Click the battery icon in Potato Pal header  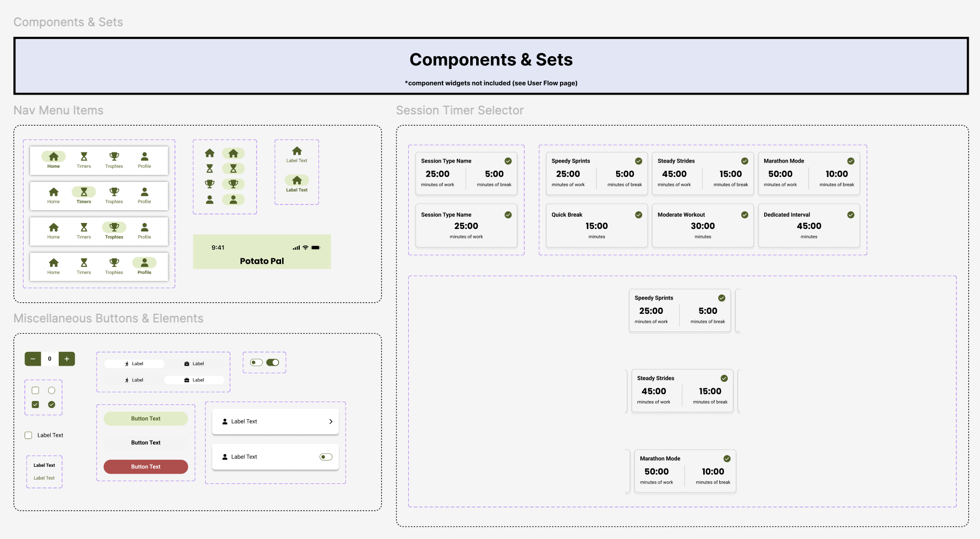click(316, 248)
